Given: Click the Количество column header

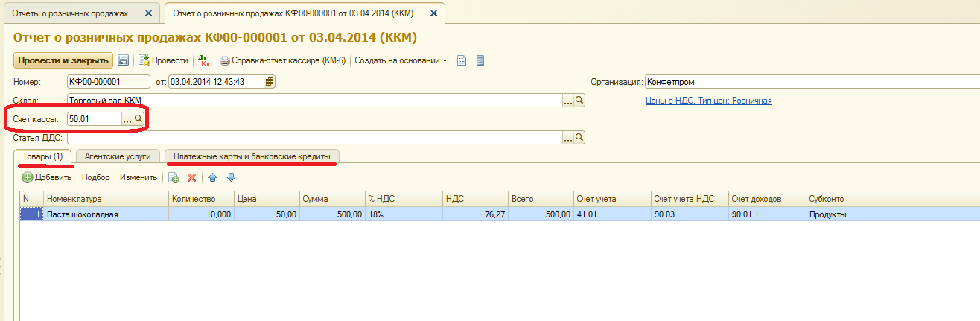Looking at the screenshot, I should (x=201, y=199).
